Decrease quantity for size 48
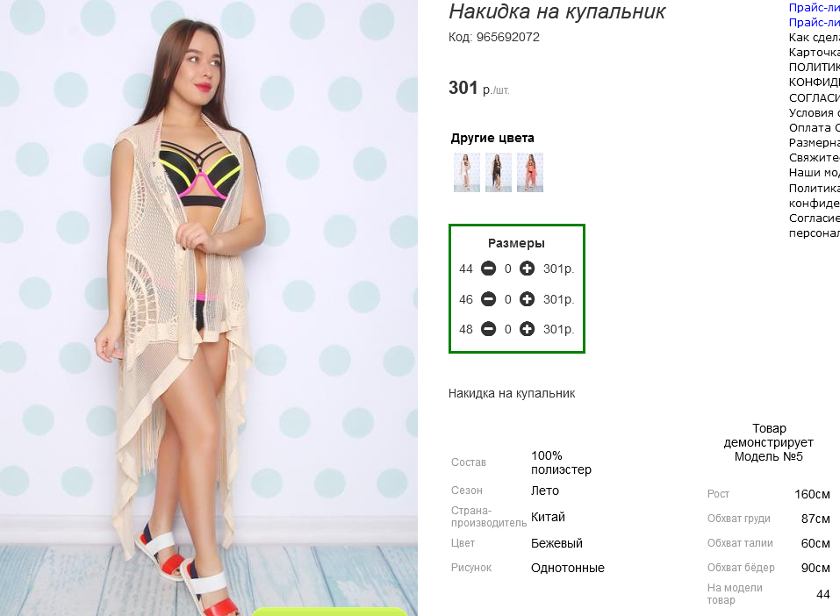840x616 pixels. [x=489, y=329]
